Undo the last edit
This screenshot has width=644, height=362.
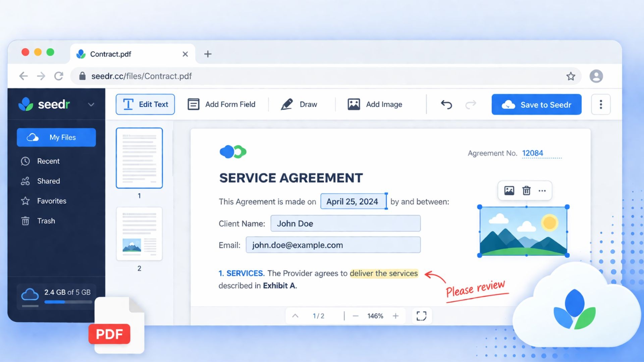446,105
